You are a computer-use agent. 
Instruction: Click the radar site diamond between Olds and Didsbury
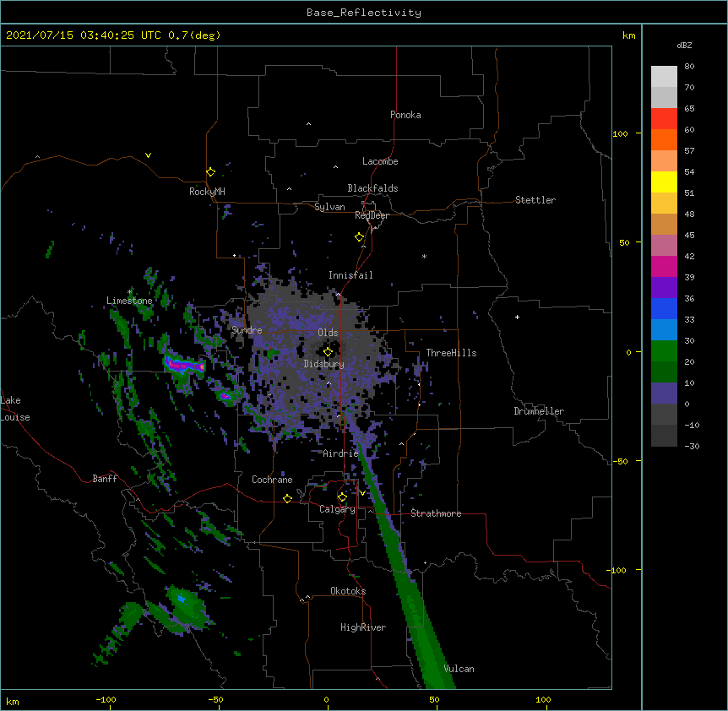tap(328, 352)
